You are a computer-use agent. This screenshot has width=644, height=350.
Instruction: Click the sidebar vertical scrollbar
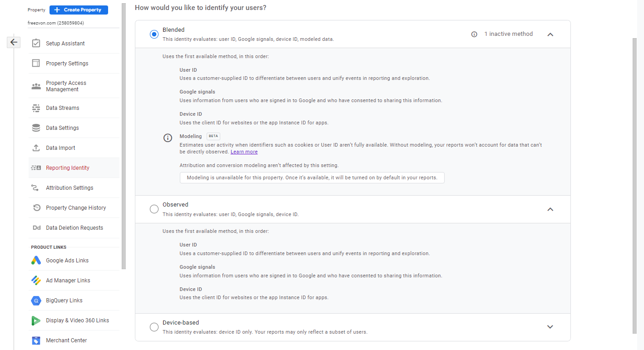124,136
